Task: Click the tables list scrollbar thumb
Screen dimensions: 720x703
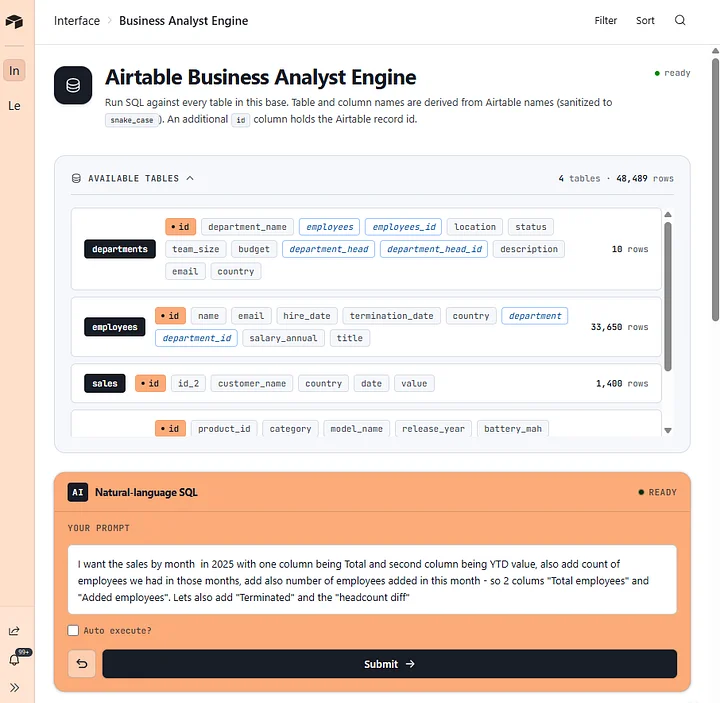Action: 668,296
